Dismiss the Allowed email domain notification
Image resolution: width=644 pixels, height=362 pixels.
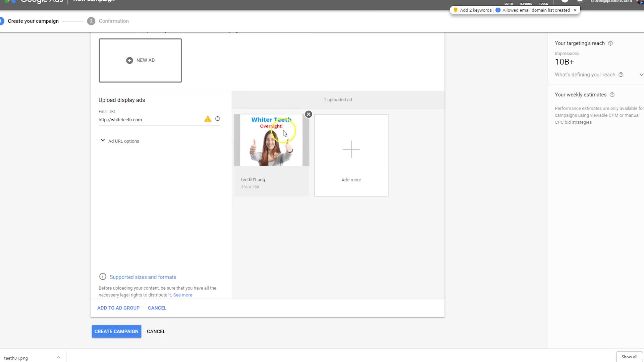point(575,10)
